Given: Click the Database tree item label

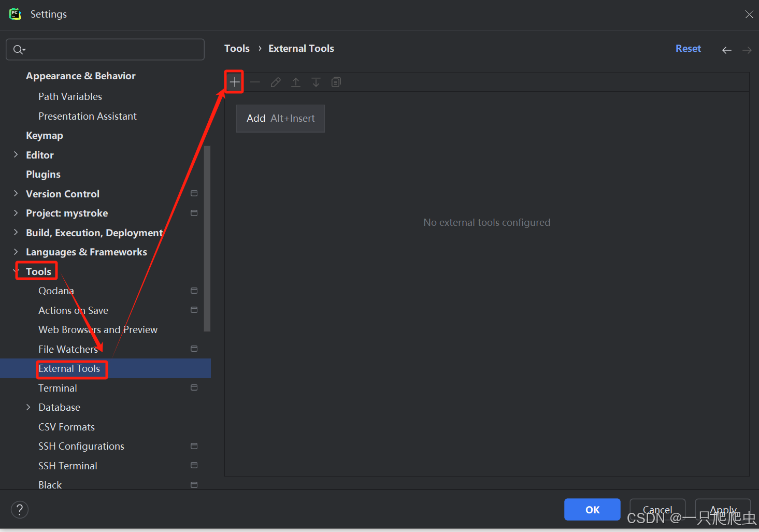Looking at the screenshot, I should click(59, 407).
